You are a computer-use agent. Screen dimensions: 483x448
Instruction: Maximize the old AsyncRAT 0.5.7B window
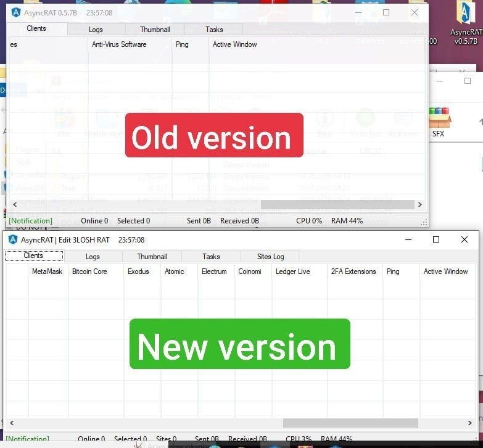[386, 12]
